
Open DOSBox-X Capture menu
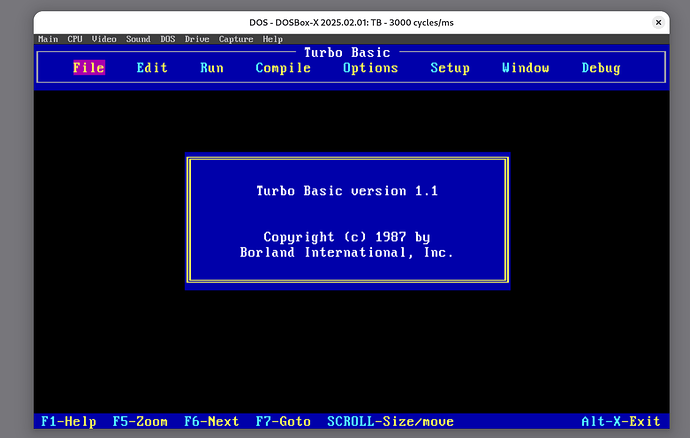pyautogui.click(x=236, y=39)
